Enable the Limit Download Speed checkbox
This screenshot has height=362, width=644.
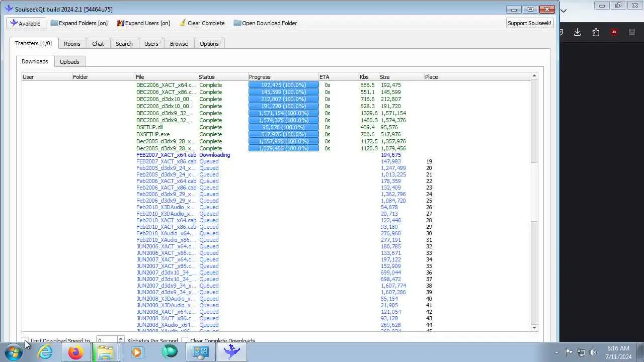coord(26,340)
